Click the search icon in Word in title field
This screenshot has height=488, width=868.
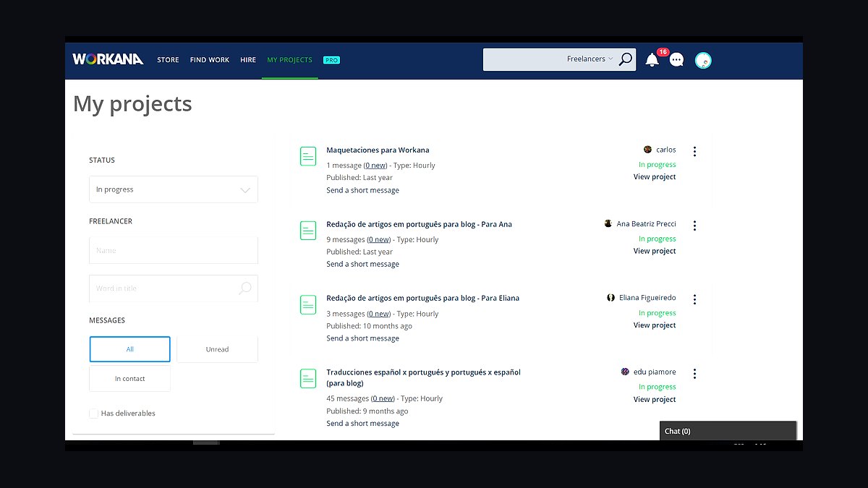click(x=245, y=288)
